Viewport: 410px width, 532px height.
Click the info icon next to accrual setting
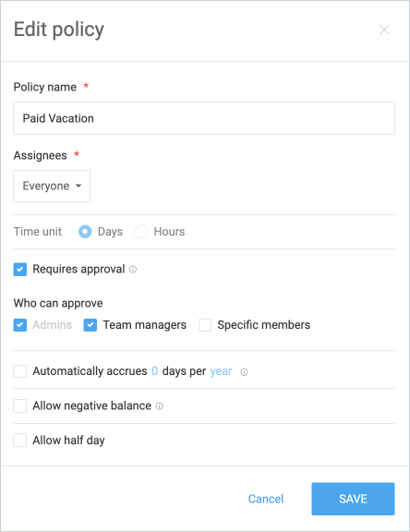pos(244,372)
